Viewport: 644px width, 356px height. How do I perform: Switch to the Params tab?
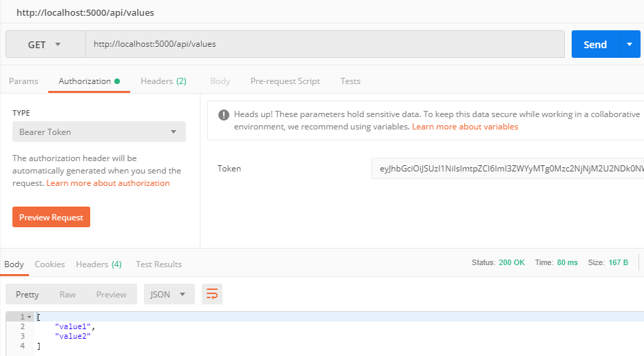pos(23,81)
